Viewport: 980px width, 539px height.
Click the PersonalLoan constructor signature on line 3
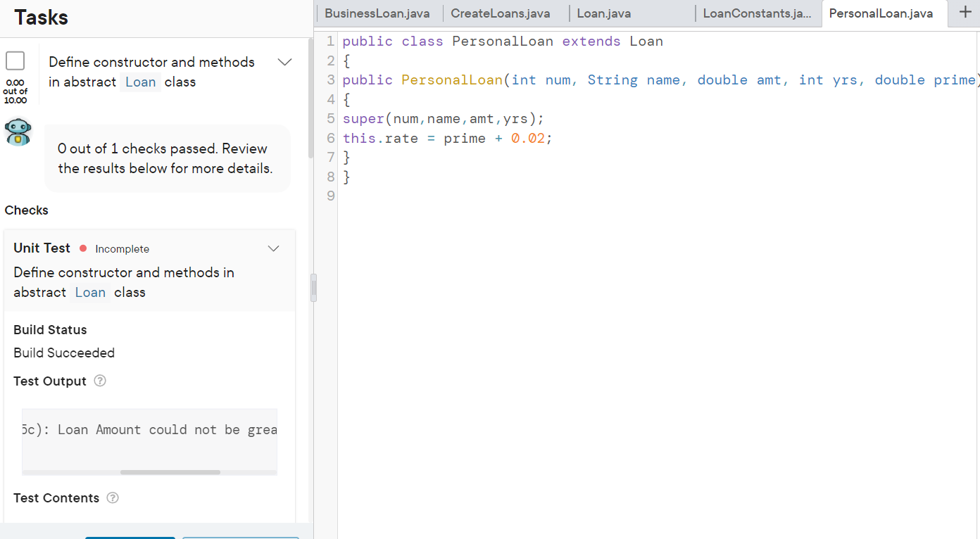tap(661, 80)
